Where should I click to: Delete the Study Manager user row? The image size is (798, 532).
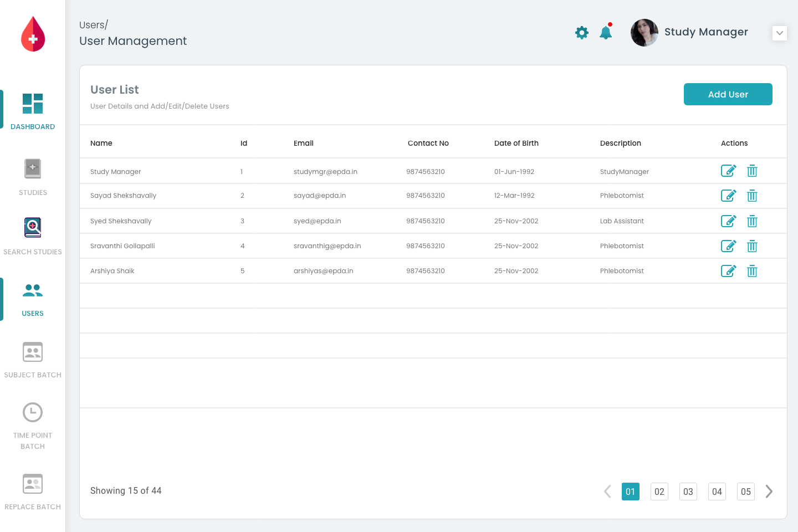(752, 171)
